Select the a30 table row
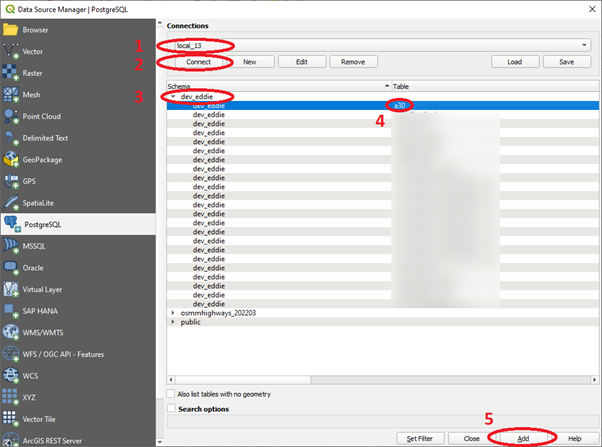 point(398,104)
